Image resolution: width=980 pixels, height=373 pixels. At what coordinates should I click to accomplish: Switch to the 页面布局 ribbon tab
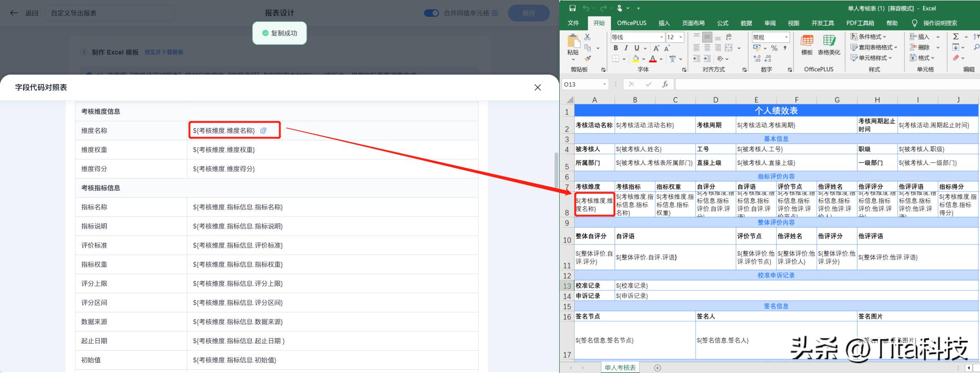point(693,23)
